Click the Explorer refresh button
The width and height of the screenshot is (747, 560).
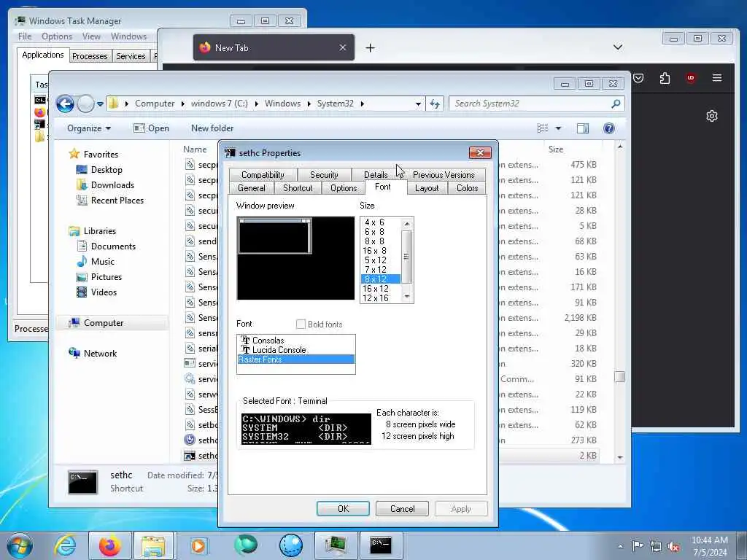click(x=435, y=104)
